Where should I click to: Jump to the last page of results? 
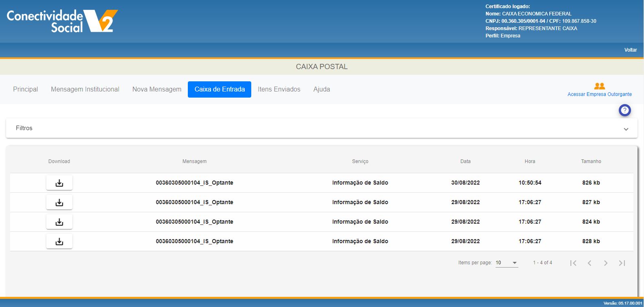tap(622, 263)
